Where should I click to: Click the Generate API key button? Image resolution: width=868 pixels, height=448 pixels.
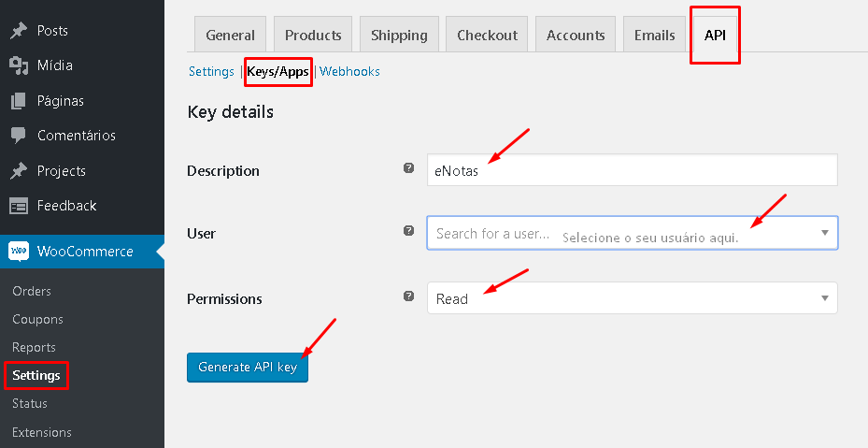click(x=248, y=367)
